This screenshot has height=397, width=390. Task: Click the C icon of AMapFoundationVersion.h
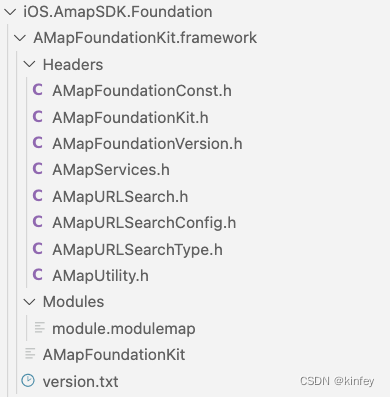37,143
